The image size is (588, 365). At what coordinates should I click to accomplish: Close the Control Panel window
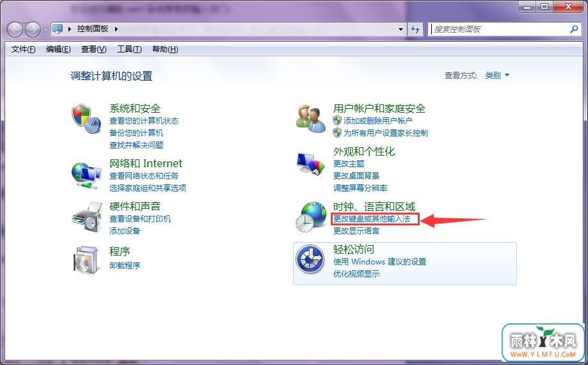[568, 6]
